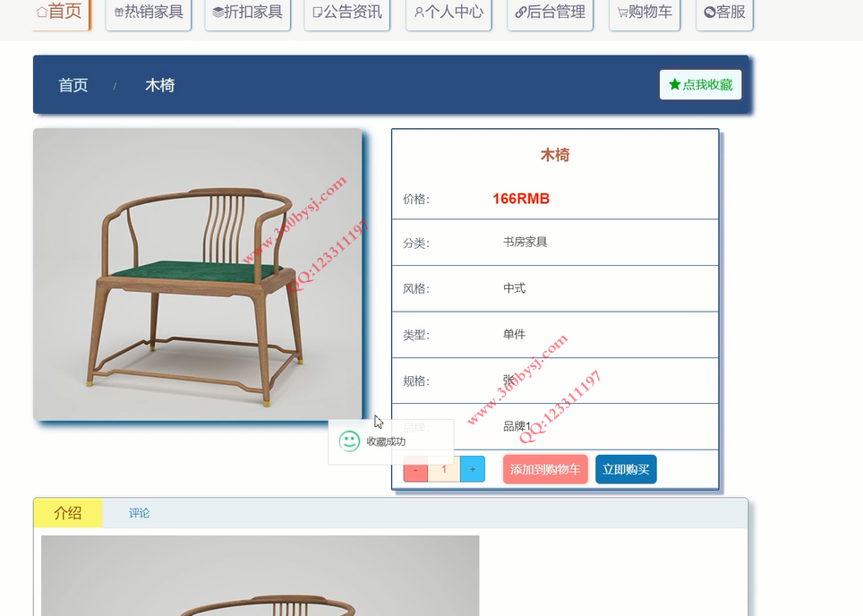Open the 折扣家具 navigation item
Screen dimensions: 863x616
coord(248,13)
